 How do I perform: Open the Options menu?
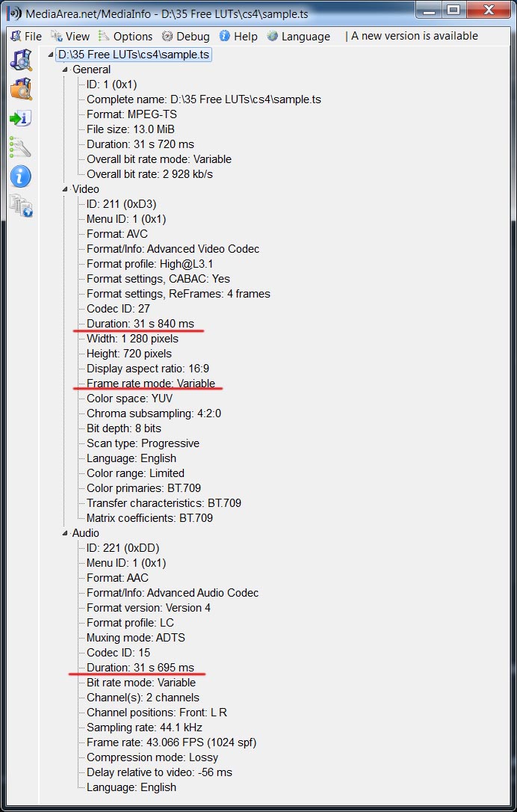pos(126,36)
